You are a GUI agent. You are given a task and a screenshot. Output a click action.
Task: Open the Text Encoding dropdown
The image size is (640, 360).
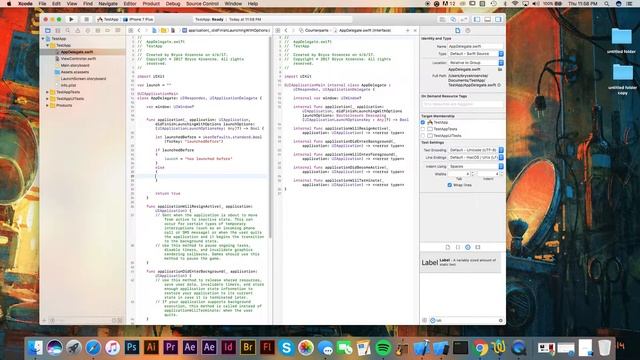[x=476, y=150]
